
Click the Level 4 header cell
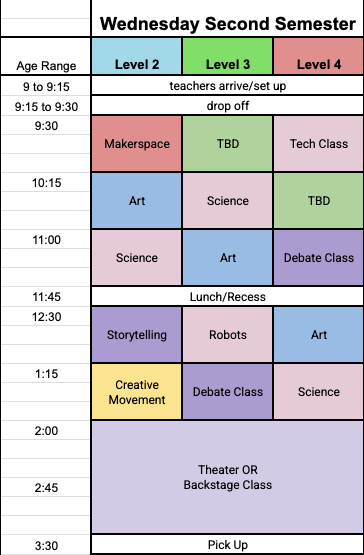pos(319,56)
